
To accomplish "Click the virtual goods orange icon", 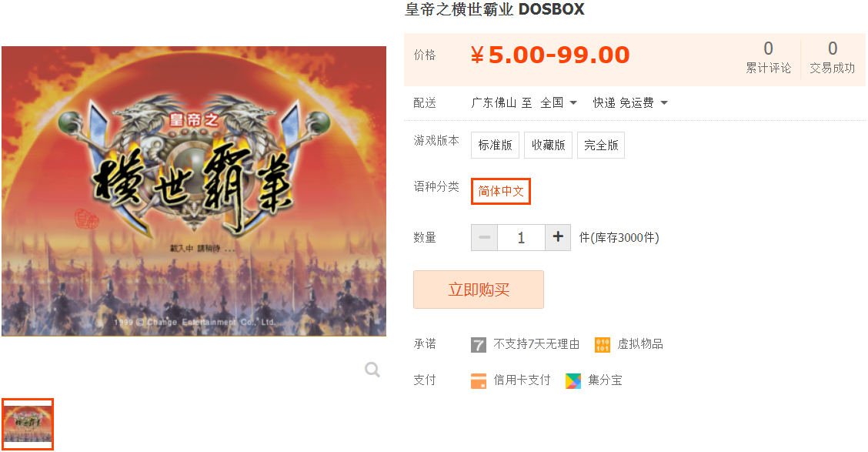I will coord(603,344).
